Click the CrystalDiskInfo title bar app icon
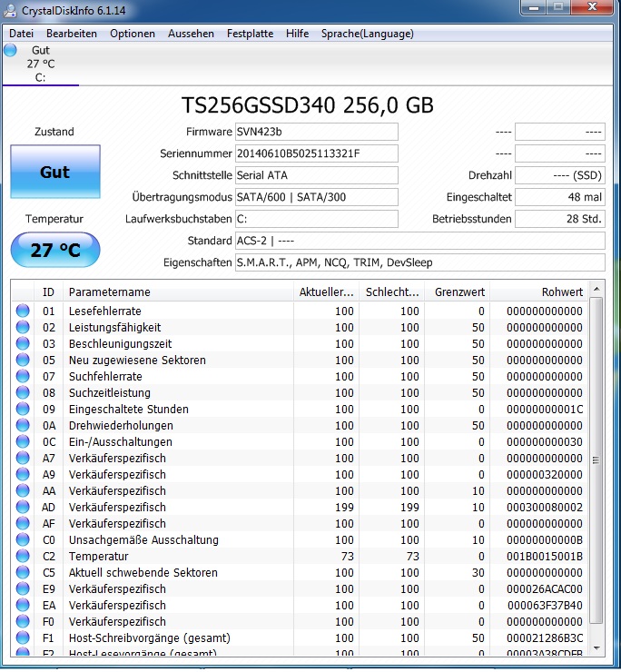 click(x=9, y=10)
